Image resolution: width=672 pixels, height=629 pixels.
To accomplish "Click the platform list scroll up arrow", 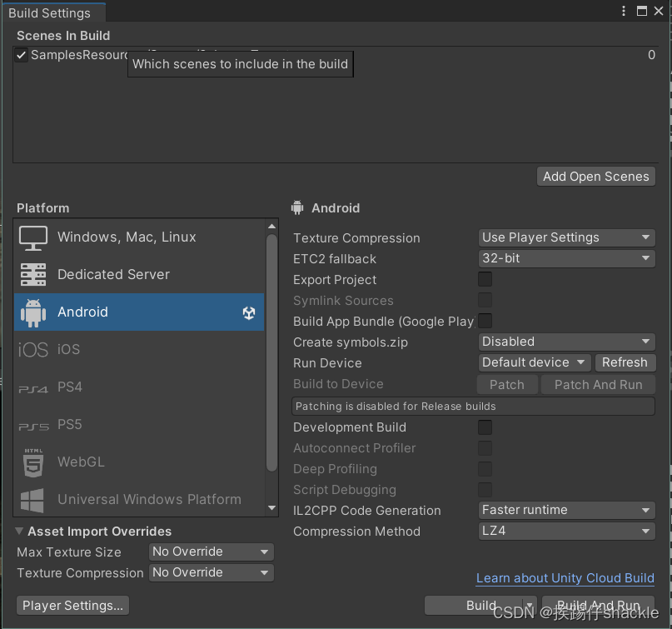I will [271, 226].
